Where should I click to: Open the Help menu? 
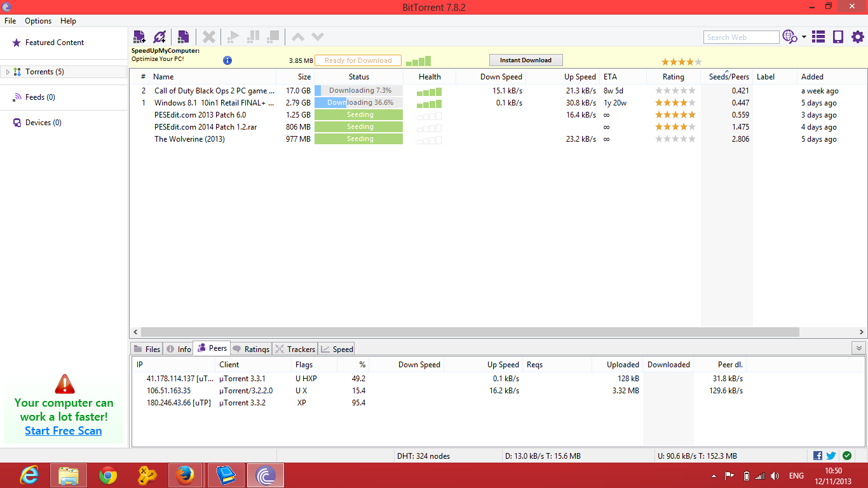[68, 20]
